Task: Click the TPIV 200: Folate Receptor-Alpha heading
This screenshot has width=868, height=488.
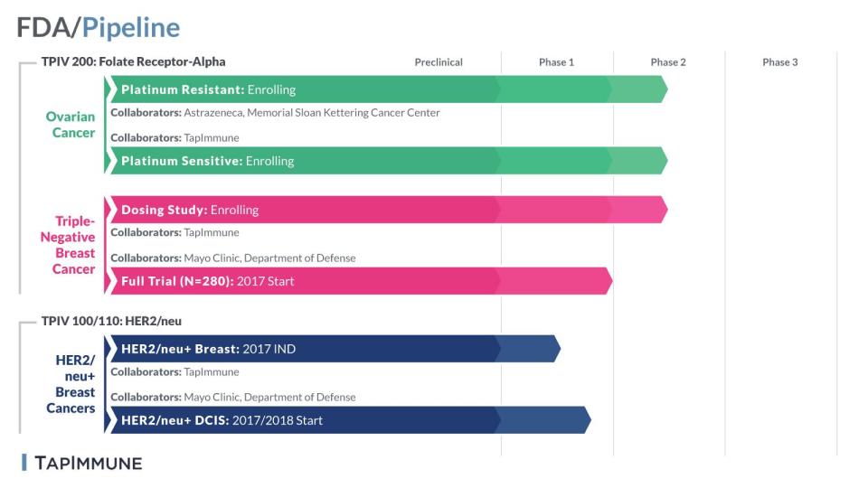Action: click(133, 61)
